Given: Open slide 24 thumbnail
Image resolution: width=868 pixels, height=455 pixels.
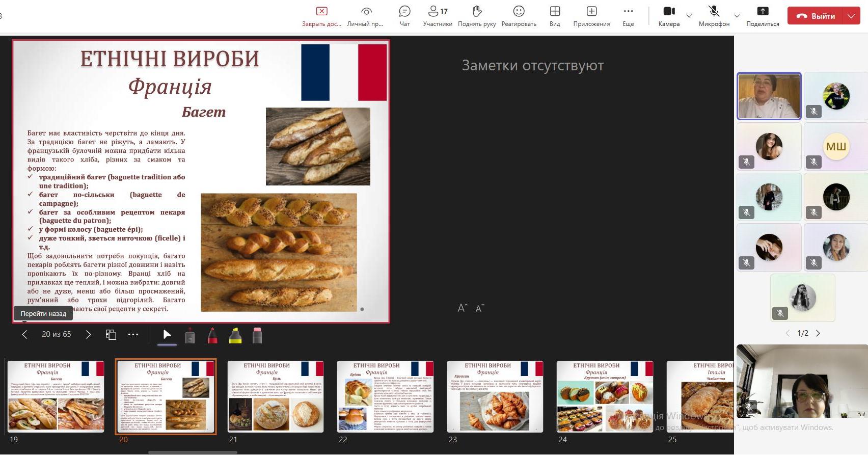Looking at the screenshot, I should (x=605, y=396).
